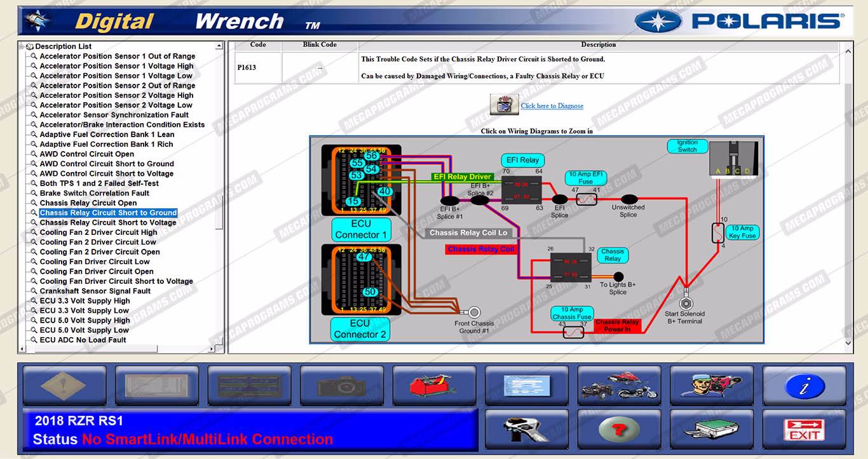The image size is (868, 459).
Task: Select Cooling Fan Driver Circuit Open
Action: (97, 272)
